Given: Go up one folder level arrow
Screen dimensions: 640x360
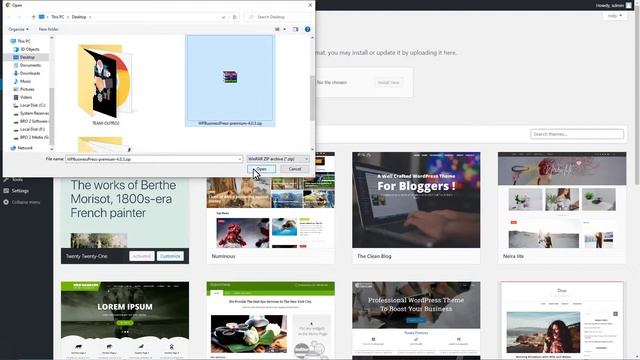Looking at the screenshot, I should [33, 17].
